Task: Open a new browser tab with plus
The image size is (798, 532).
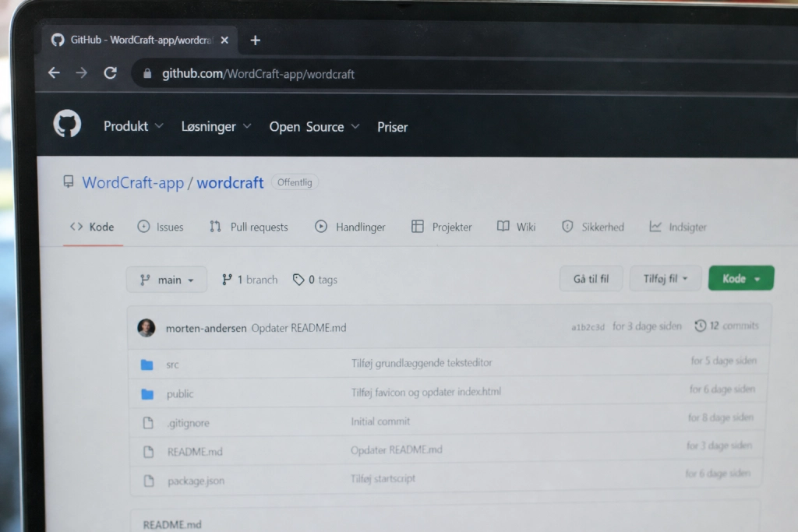Action: coord(255,41)
